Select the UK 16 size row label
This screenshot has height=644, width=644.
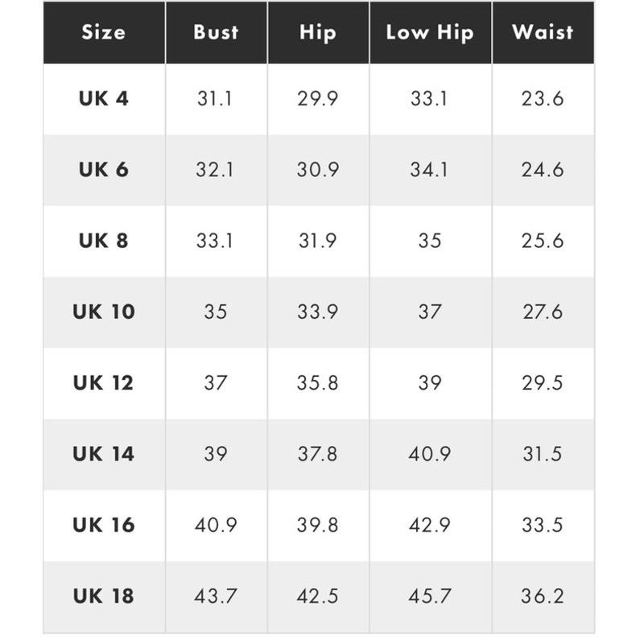coord(104,525)
